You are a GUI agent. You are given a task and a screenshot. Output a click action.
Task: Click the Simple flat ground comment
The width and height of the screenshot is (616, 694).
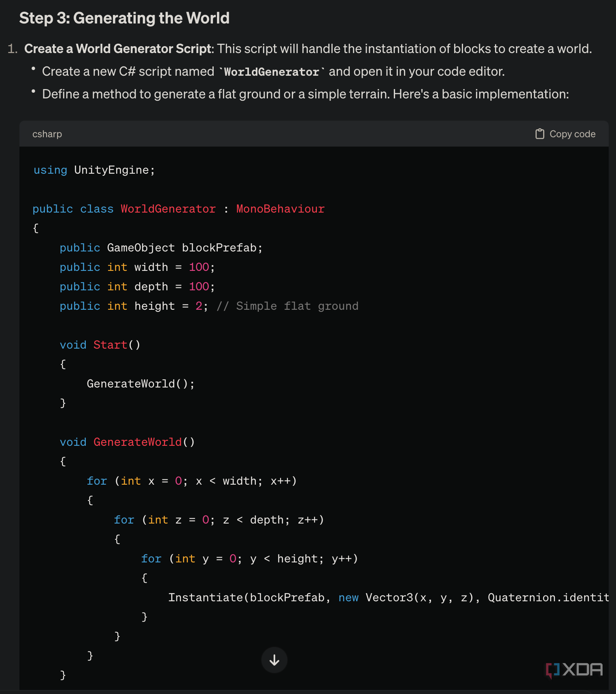(287, 306)
